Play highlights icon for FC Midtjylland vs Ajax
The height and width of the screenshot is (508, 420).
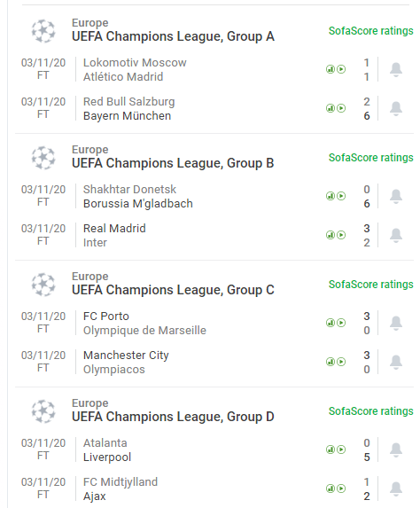341,488
